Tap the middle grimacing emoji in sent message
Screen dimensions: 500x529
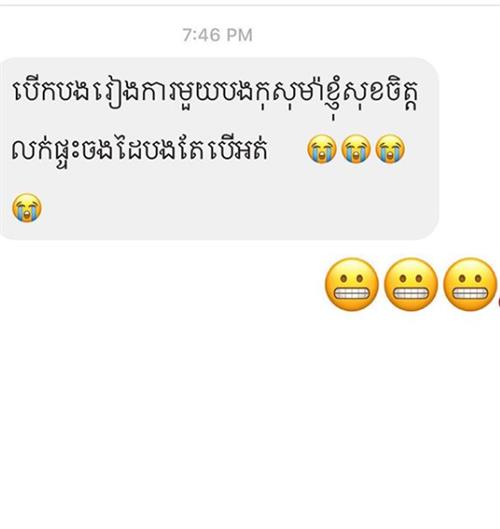tap(411, 284)
